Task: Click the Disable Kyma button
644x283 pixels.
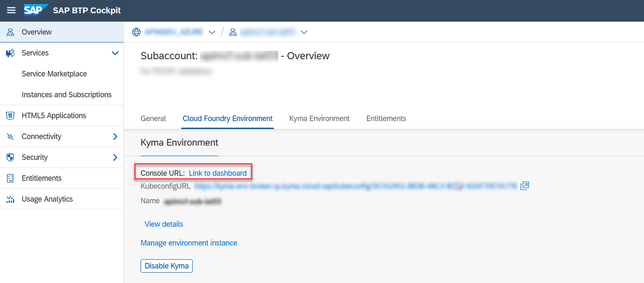Action: tap(166, 266)
